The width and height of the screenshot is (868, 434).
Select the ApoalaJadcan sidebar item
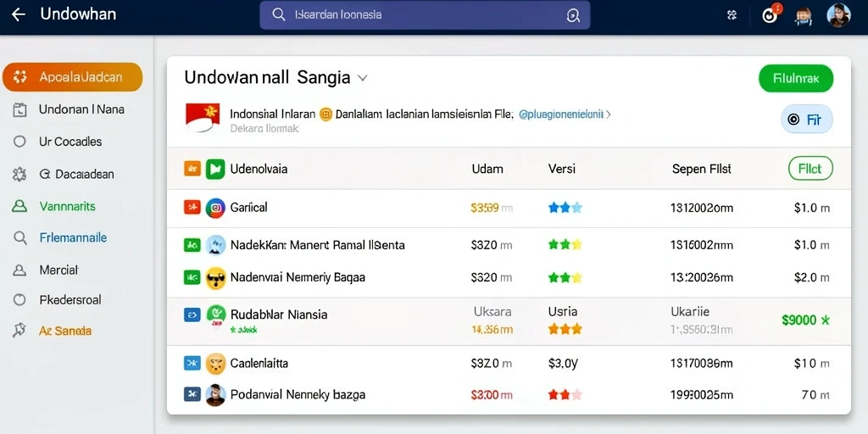pos(73,77)
